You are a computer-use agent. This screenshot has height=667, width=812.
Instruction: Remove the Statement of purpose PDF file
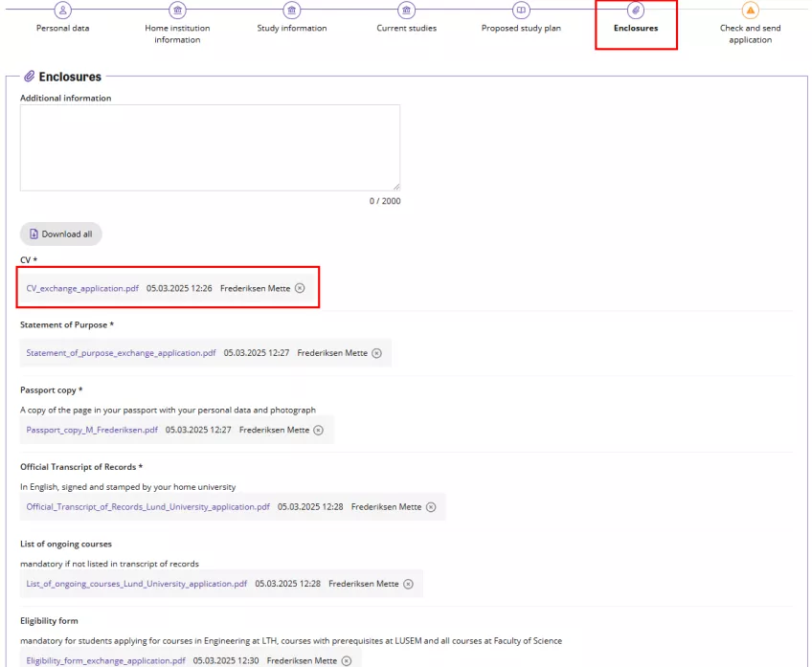tap(376, 353)
